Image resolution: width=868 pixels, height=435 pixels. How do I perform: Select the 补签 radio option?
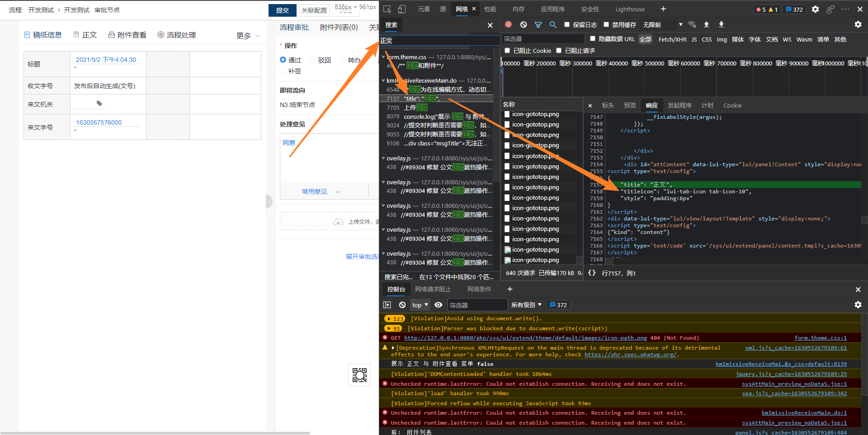click(x=283, y=71)
